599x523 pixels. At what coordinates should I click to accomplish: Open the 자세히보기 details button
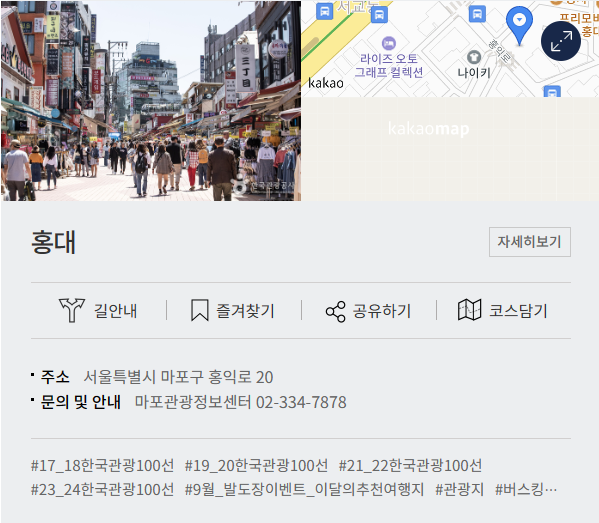click(530, 242)
